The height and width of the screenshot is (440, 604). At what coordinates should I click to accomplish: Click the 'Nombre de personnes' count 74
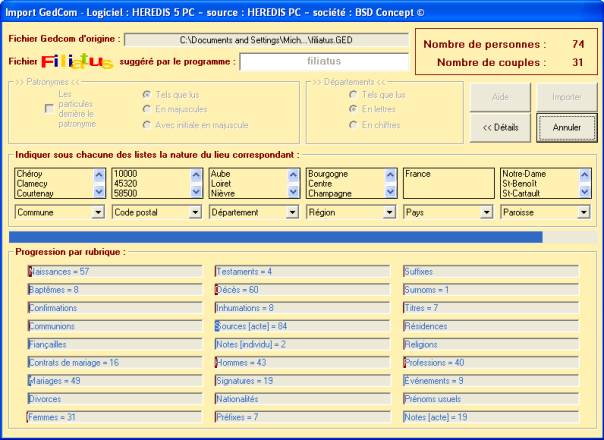coord(578,44)
